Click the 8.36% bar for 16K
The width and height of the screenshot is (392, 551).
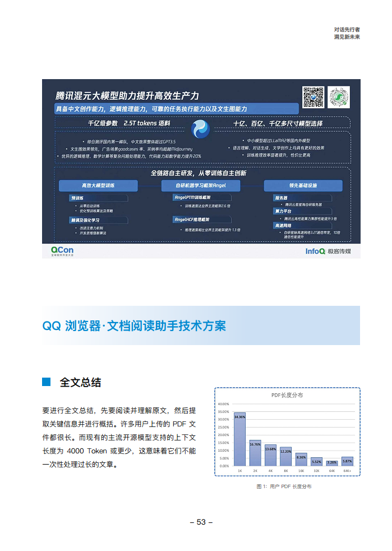(301, 460)
